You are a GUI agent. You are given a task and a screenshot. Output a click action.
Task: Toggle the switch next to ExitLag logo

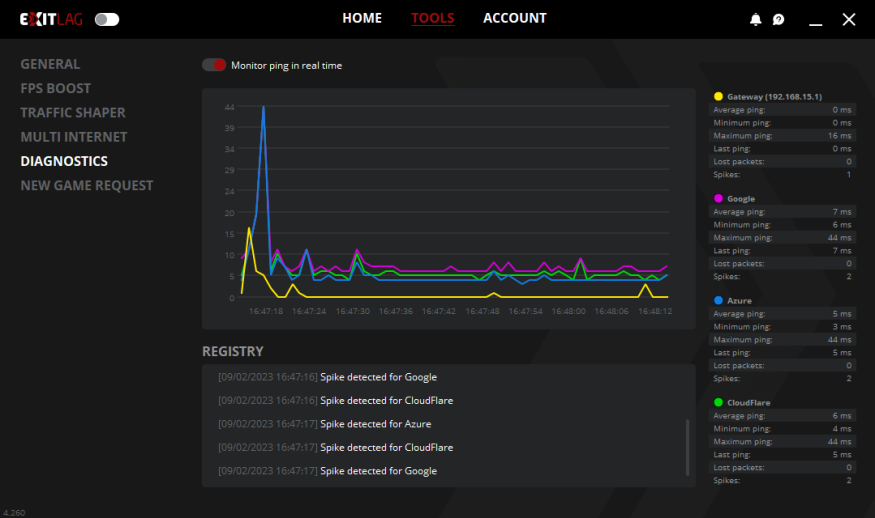tap(107, 20)
